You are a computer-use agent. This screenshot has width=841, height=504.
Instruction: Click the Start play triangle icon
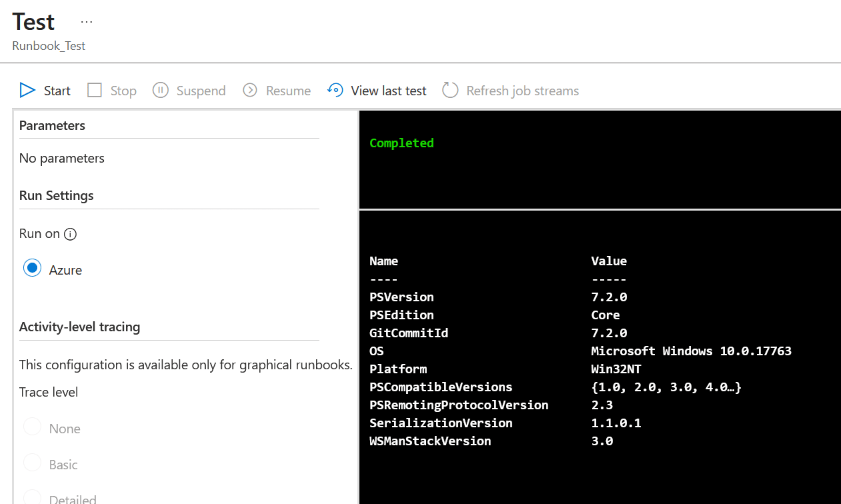(x=27, y=90)
